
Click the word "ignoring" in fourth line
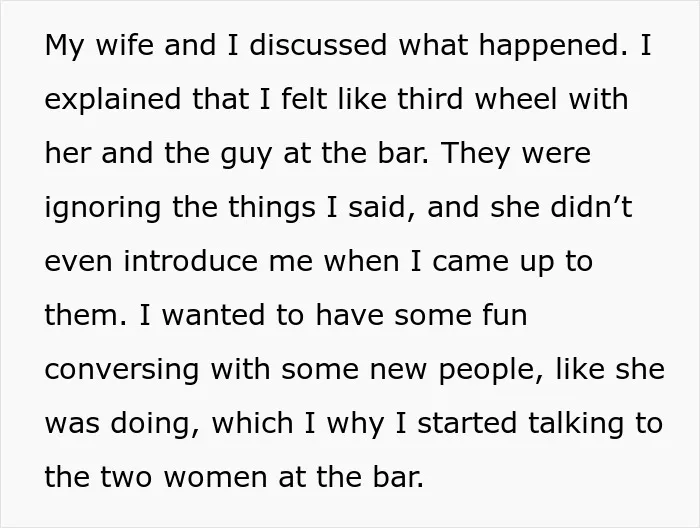click(x=103, y=208)
